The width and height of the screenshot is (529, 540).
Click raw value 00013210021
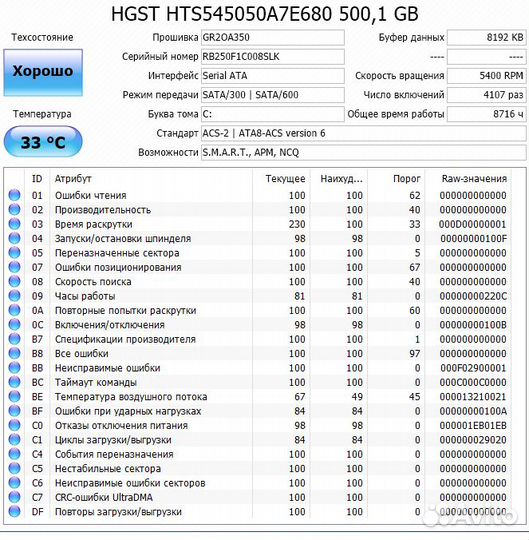pyautogui.click(x=473, y=397)
